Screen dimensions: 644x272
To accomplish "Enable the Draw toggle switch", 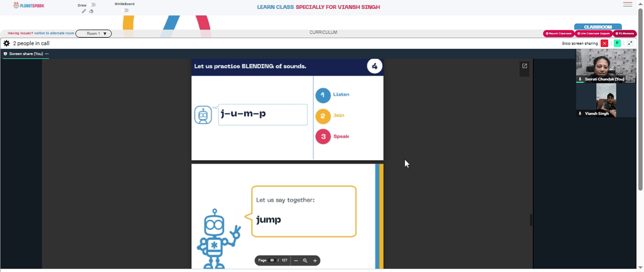I will [92, 5].
